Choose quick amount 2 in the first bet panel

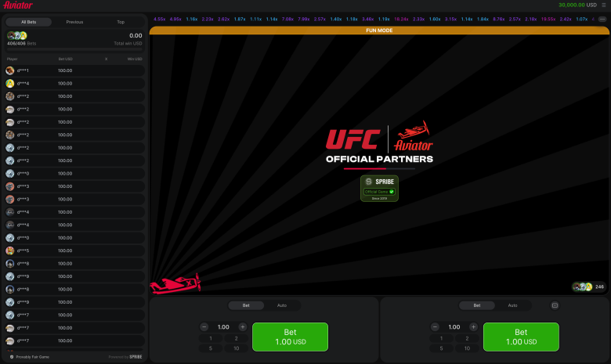point(236,339)
